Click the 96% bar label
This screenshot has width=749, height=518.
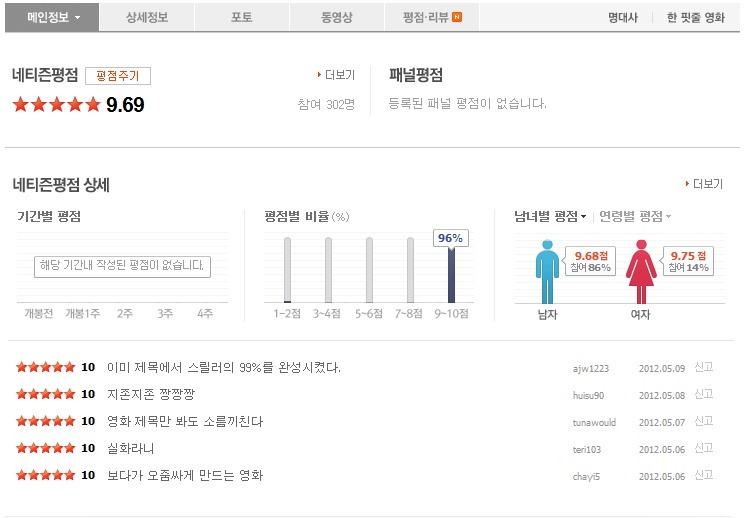[x=450, y=238]
